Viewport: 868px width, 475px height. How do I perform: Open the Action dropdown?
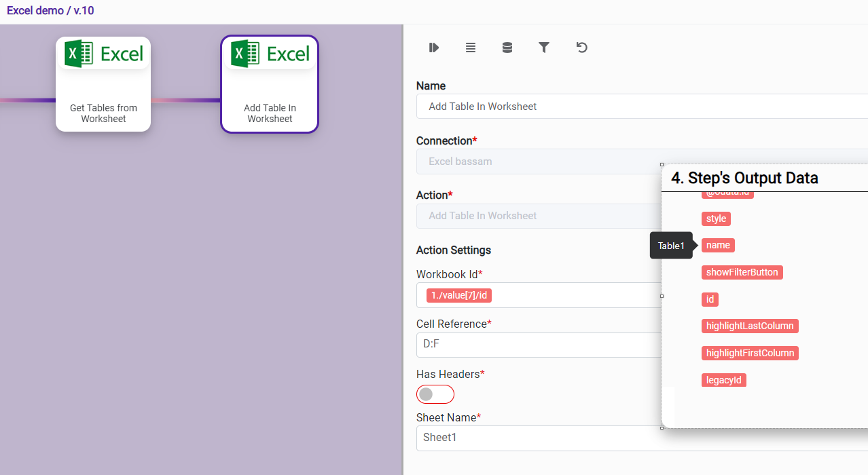tap(537, 216)
